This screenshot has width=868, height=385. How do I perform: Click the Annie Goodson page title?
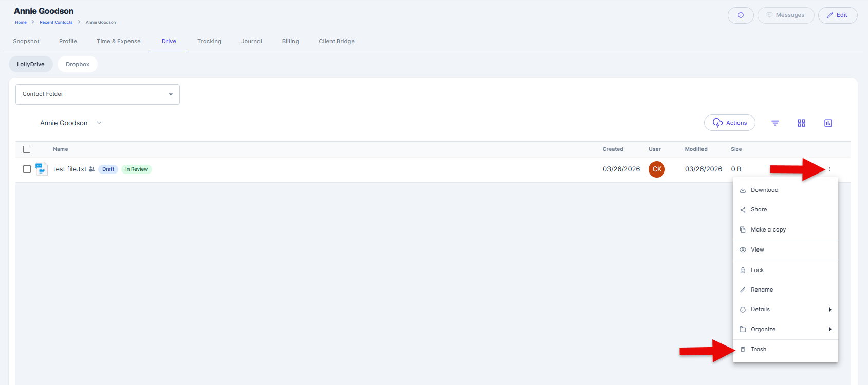[x=44, y=11]
